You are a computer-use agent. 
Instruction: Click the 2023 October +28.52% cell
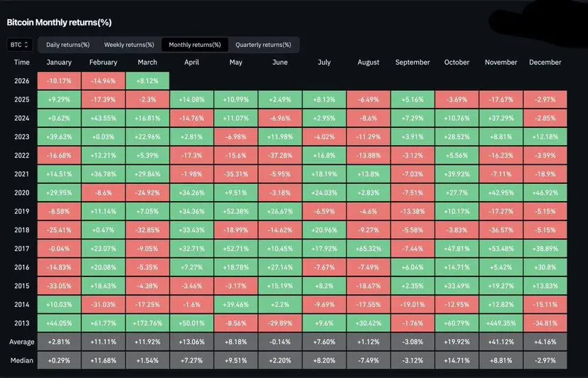click(x=457, y=136)
